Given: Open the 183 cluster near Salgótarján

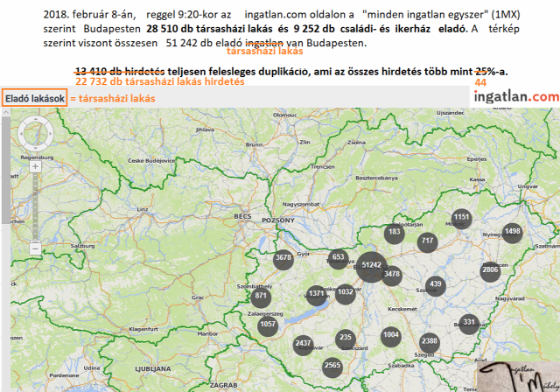Looking at the screenshot, I should click(x=395, y=234).
